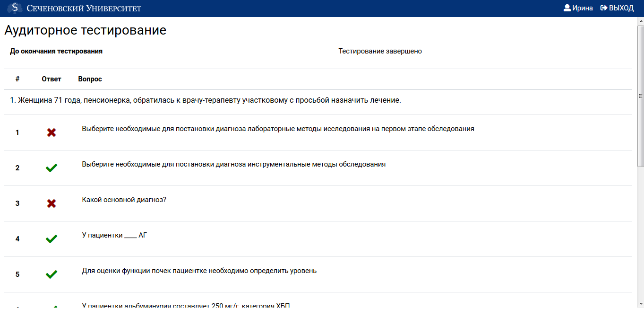Click the Sechenov University logo icon
This screenshot has width=644, height=309.
pos(15,8)
